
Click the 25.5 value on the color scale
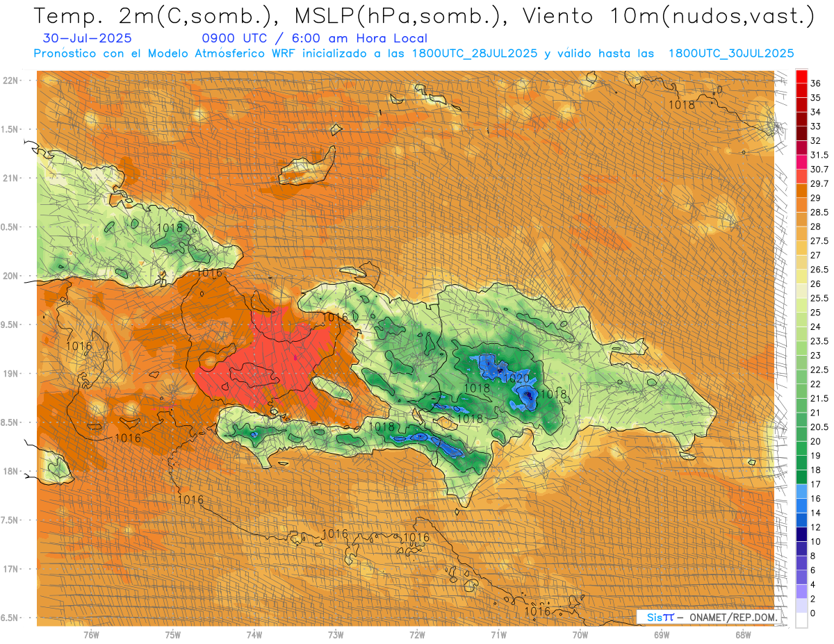(x=819, y=298)
